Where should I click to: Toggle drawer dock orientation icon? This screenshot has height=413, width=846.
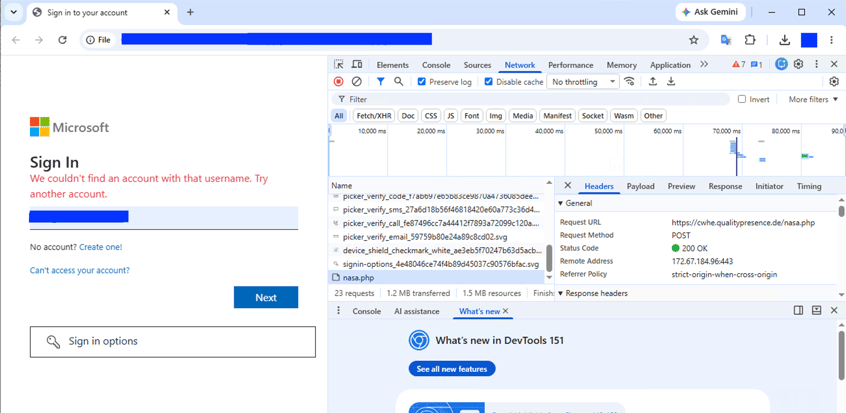point(799,310)
